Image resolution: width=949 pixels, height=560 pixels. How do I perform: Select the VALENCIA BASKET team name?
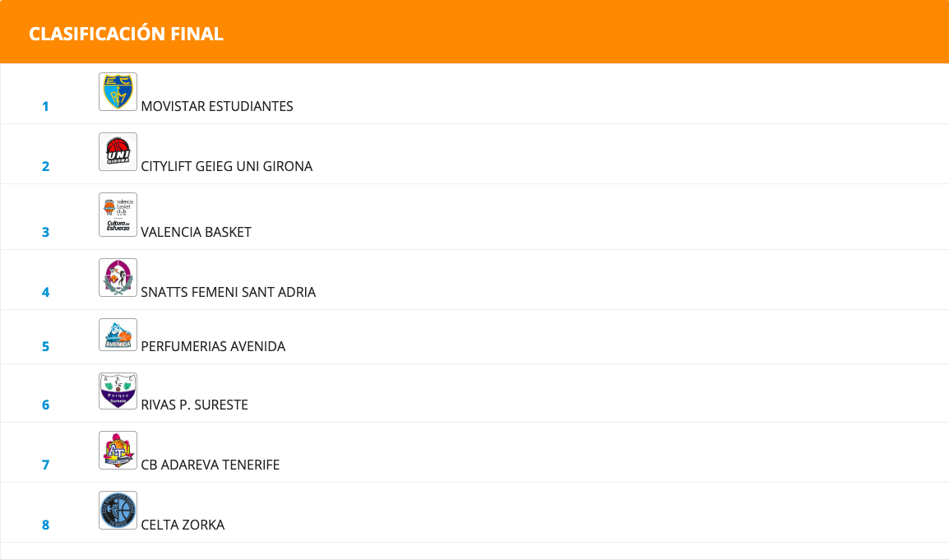click(197, 232)
